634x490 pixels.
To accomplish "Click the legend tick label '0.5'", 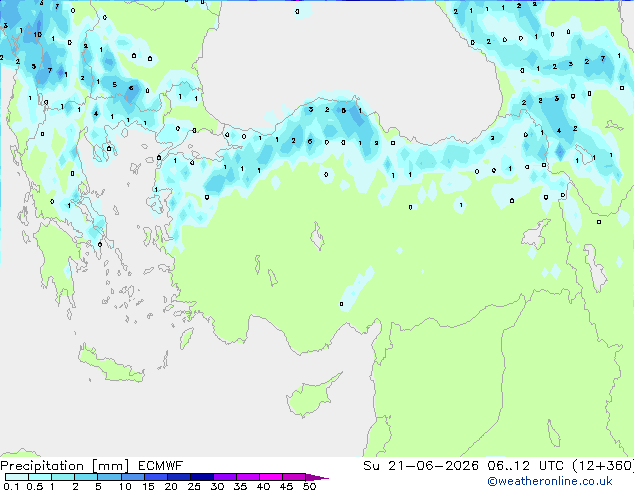I will (35, 486).
